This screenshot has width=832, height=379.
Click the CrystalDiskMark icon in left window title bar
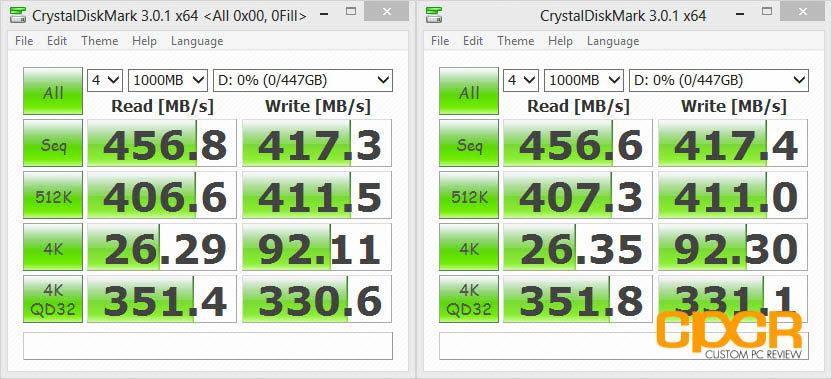click(x=19, y=16)
